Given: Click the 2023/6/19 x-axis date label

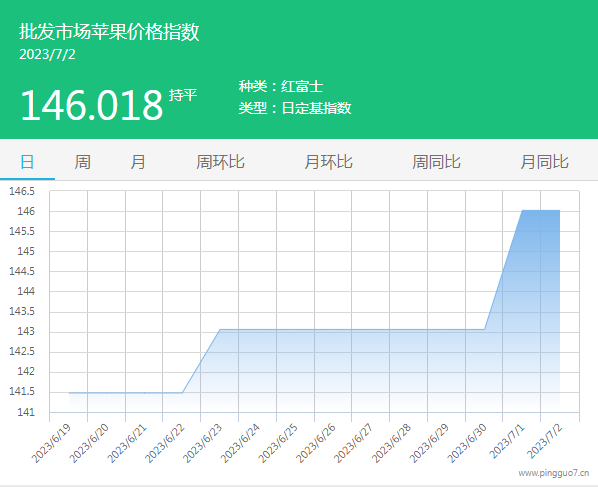Looking at the screenshot, I should [51, 443].
